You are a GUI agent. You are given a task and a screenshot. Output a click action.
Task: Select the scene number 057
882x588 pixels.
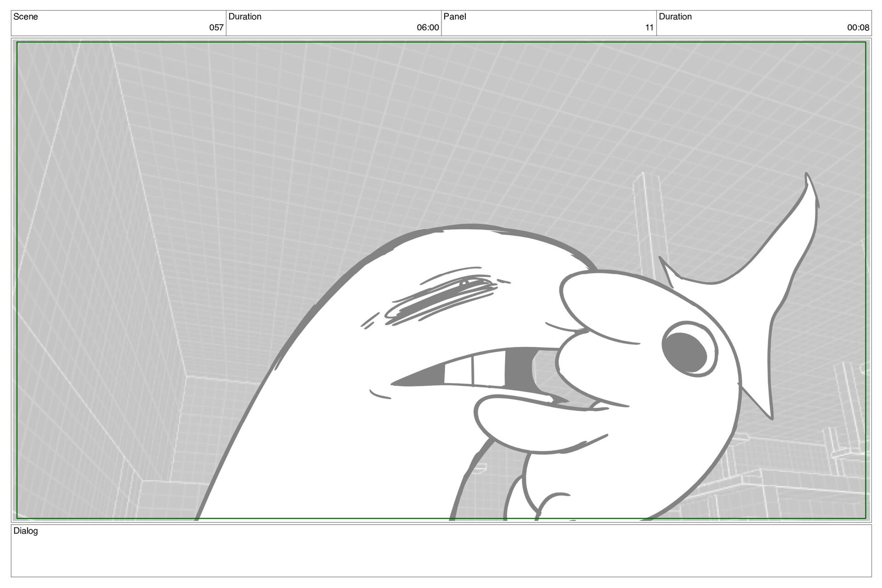[x=216, y=28]
